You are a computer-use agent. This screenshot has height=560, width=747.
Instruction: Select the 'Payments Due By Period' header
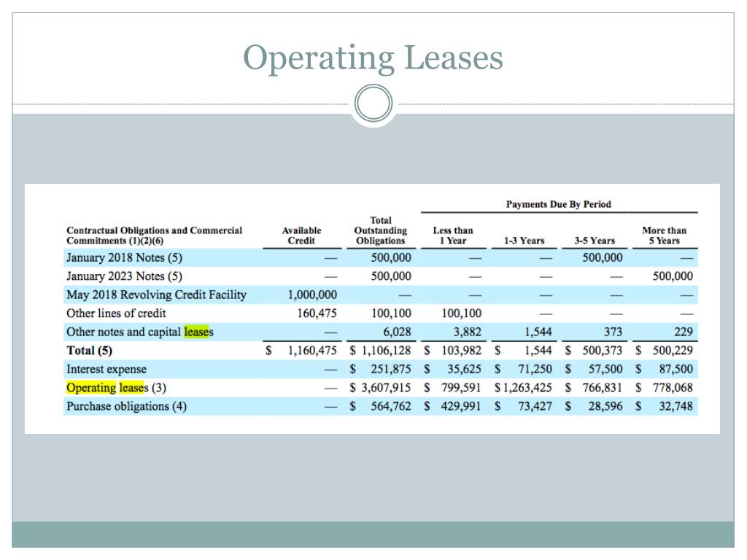click(558, 204)
